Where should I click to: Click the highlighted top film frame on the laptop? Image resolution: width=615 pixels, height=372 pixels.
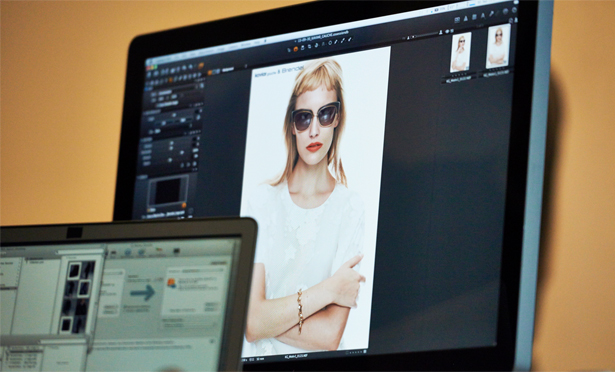tap(74, 271)
